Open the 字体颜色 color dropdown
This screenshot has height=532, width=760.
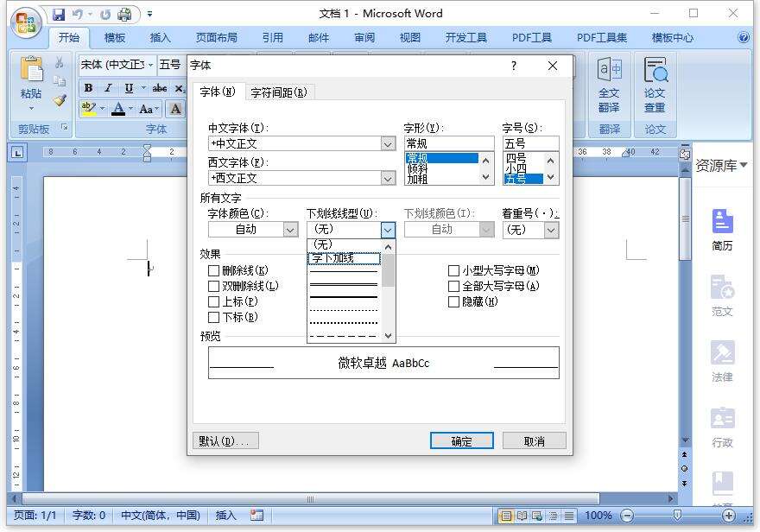290,230
